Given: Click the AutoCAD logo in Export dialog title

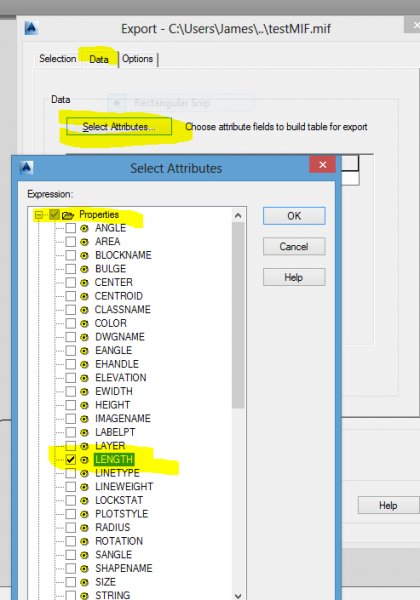Looking at the screenshot, I should coord(31,28).
